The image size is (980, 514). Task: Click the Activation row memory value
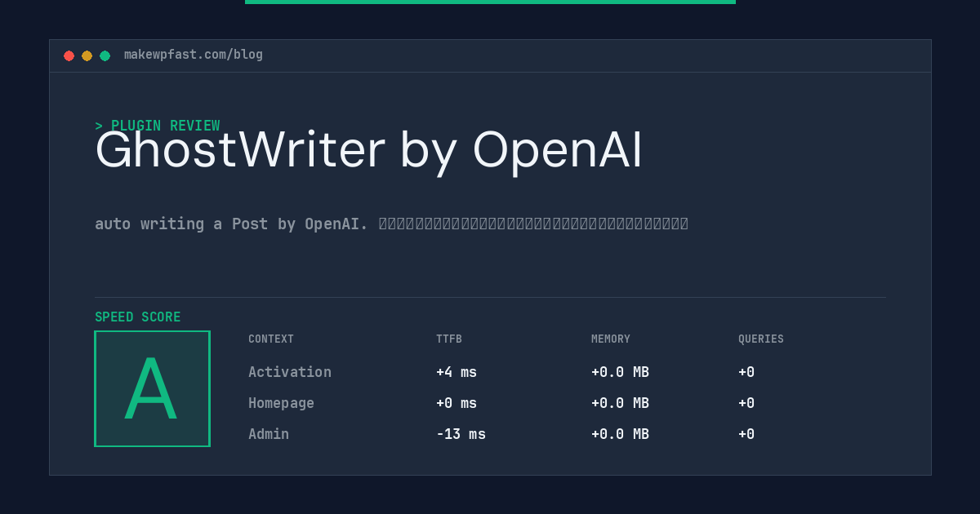click(620, 372)
